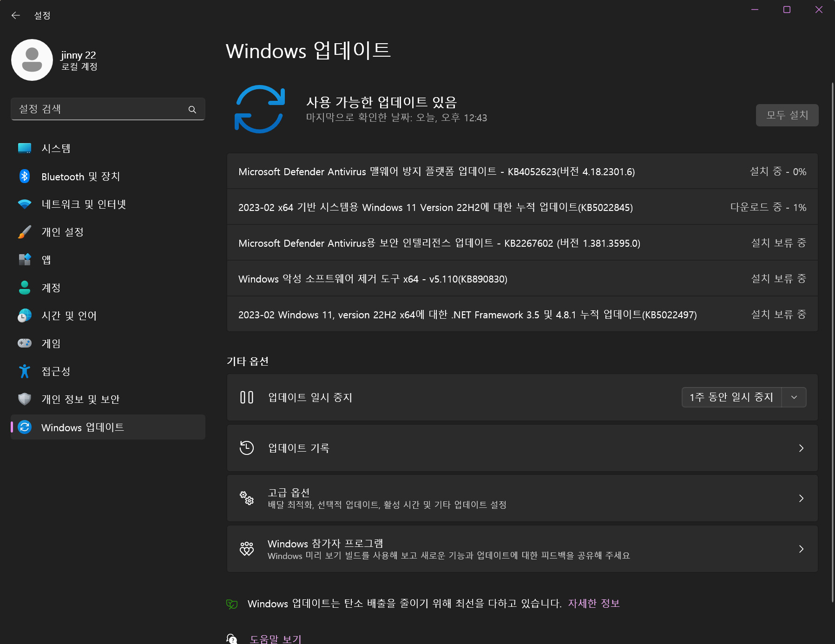This screenshot has height=644, width=835.
Task: Expand 고급 옵션 with its chevron
Action: (801, 498)
